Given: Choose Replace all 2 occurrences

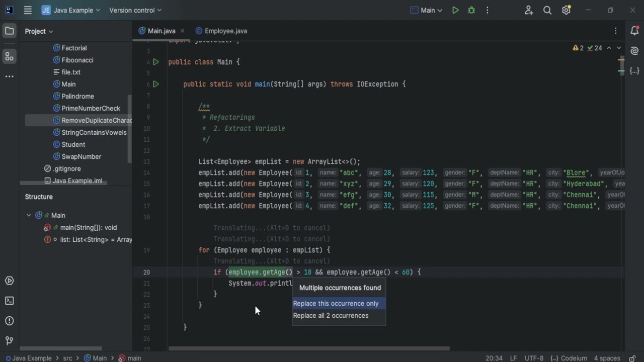Looking at the screenshot, I should point(339,316).
